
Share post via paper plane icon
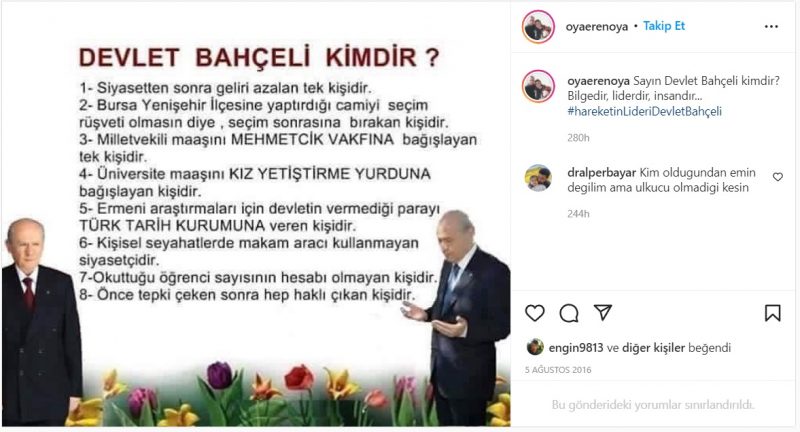(x=603, y=312)
